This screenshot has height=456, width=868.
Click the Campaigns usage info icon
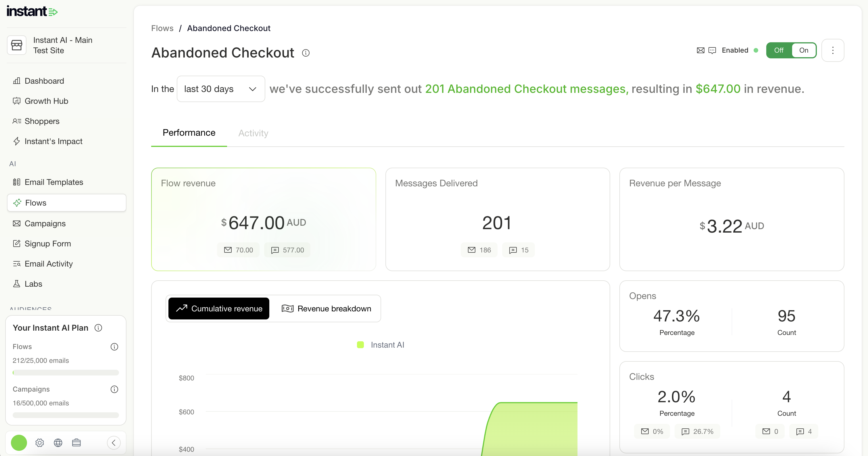pyautogui.click(x=115, y=389)
